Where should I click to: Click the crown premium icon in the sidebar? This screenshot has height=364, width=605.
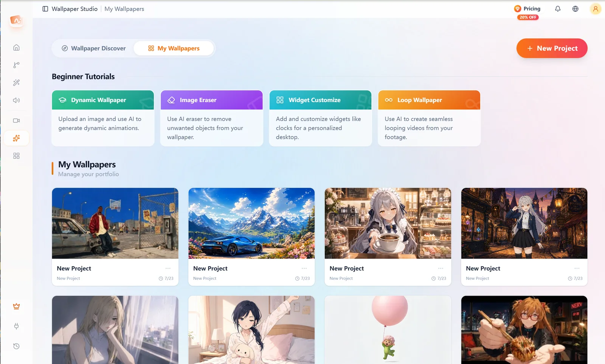(16, 306)
